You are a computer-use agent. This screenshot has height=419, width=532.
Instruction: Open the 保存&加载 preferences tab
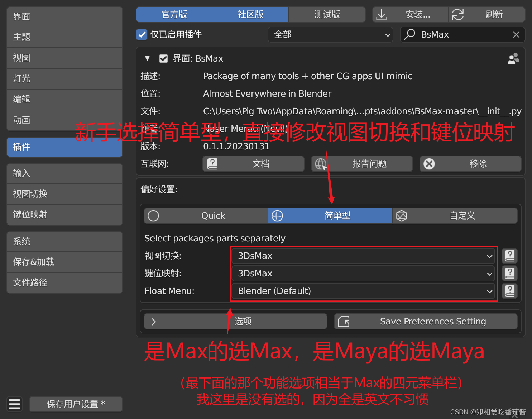(65, 262)
